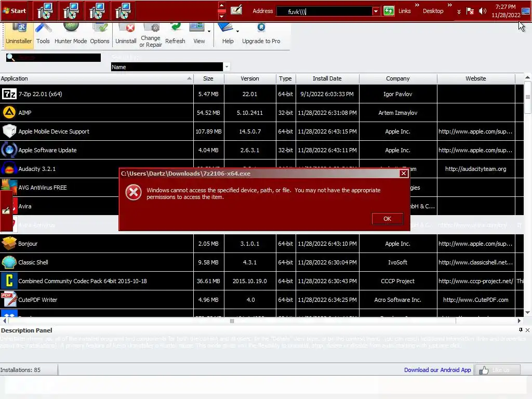This screenshot has width=532, height=399.
Task: Select the Audacity 3.2.1 icon
Action: pyautogui.click(x=9, y=169)
